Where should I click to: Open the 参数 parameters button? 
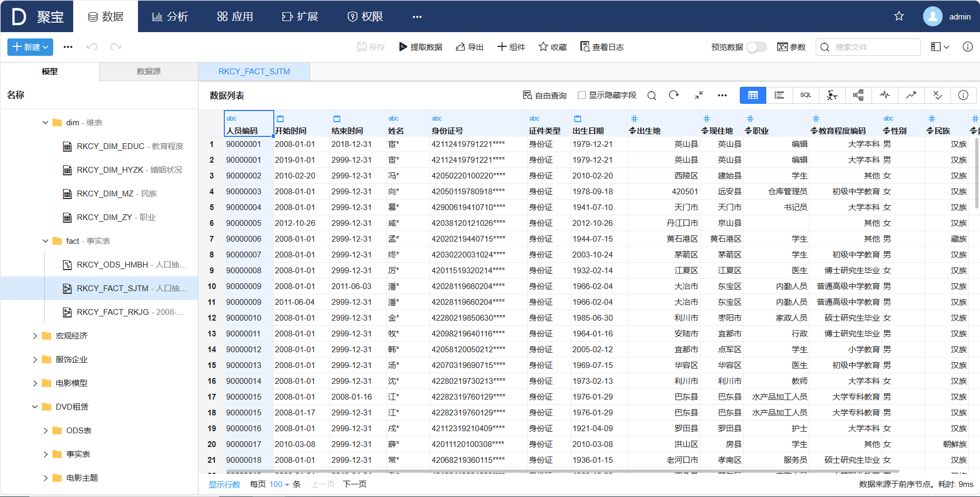791,47
